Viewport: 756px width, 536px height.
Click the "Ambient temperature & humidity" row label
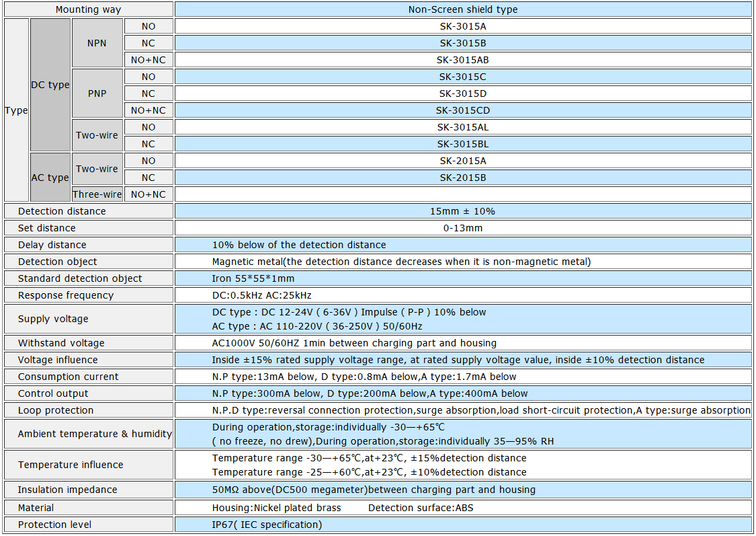[x=95, y=434]
